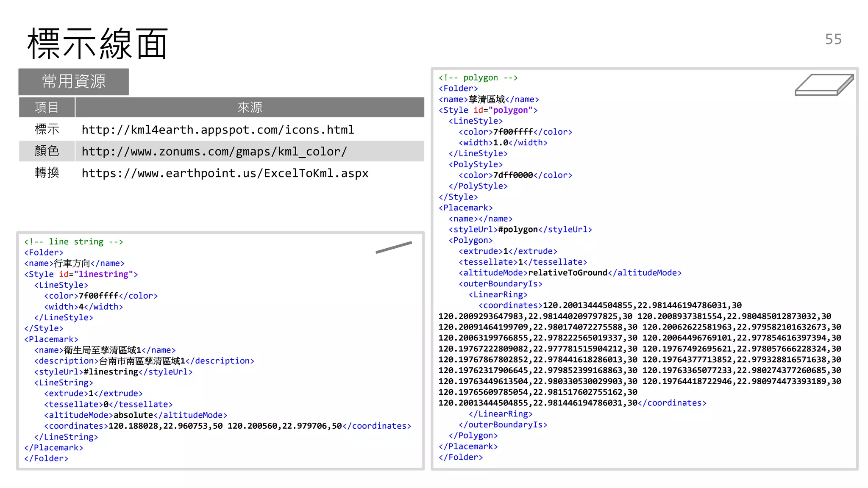Click the 衛生局至孳清區域1 name line

[105, 350]
